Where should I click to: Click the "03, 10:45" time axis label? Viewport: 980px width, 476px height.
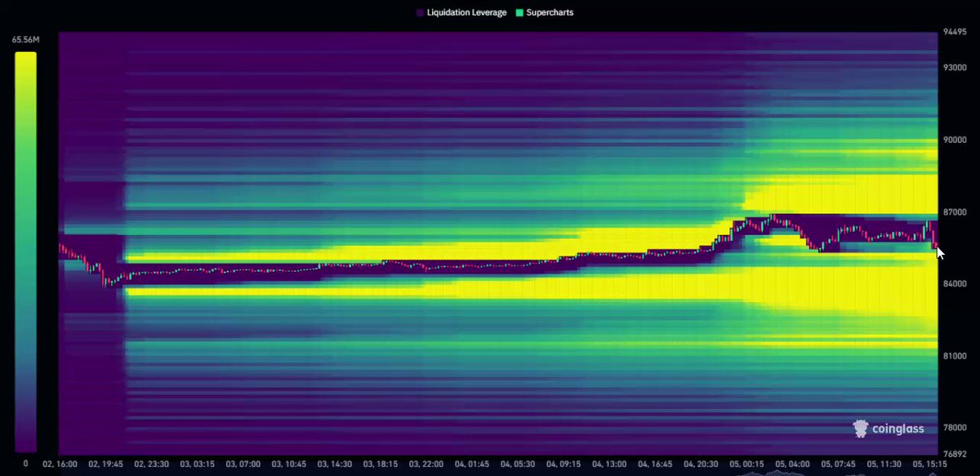click(x=291, y=464)
